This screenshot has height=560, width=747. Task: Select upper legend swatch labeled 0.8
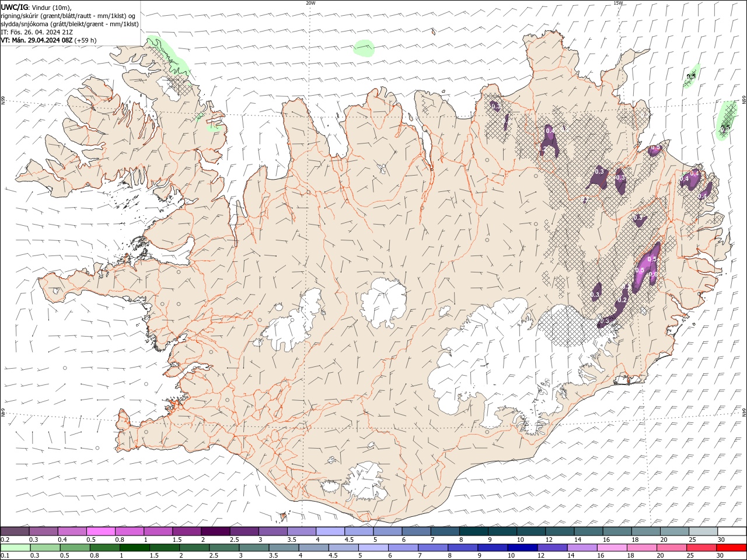click(x=130, y=531)
